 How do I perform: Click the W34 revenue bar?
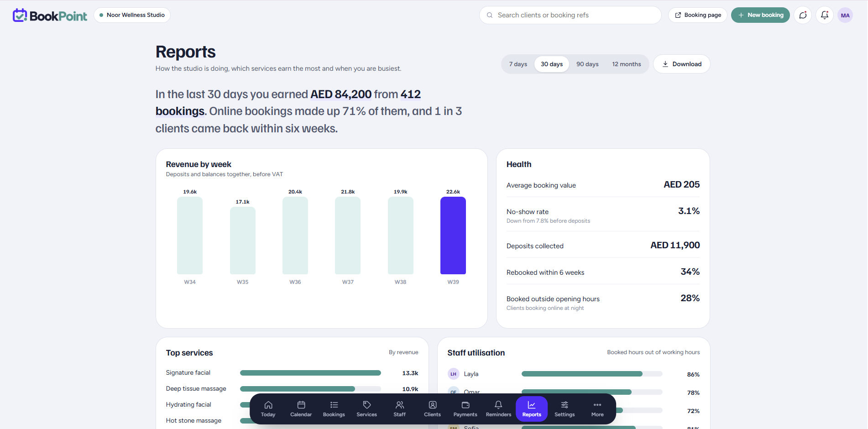[190, 235]
